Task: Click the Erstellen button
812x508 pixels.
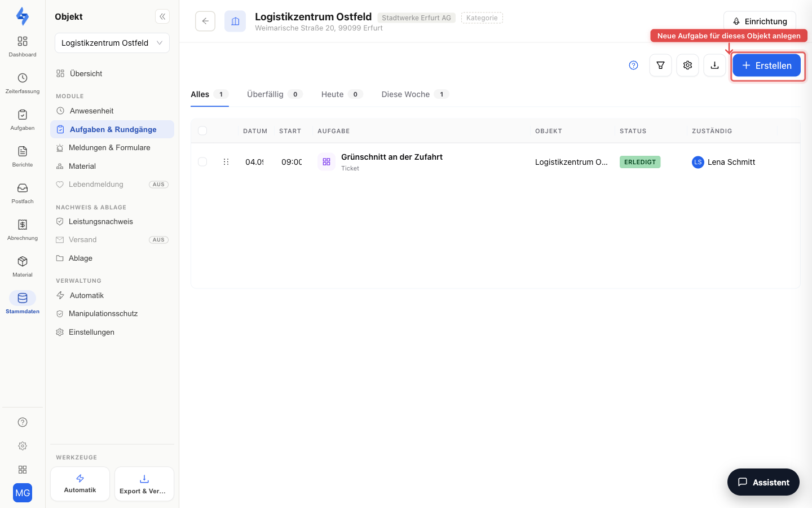Action: (x=767, y=65)
